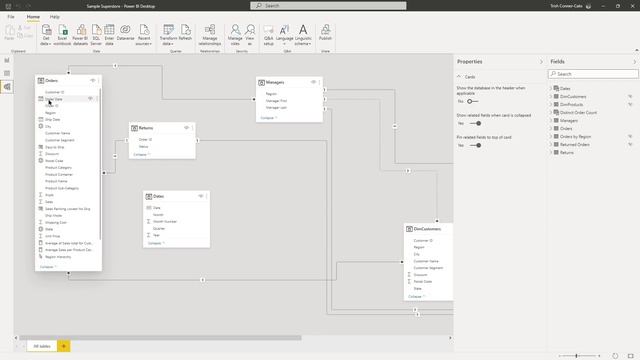This screenshot has width=640, height=360.
Task: Adjust the model zoom slider
Action: pos(576,356)
